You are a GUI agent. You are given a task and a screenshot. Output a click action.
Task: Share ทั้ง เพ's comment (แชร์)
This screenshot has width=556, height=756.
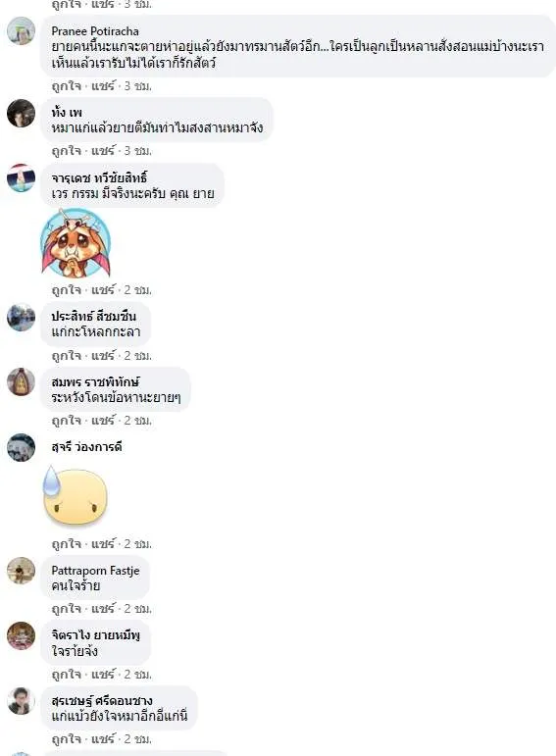tap(103, 151)
